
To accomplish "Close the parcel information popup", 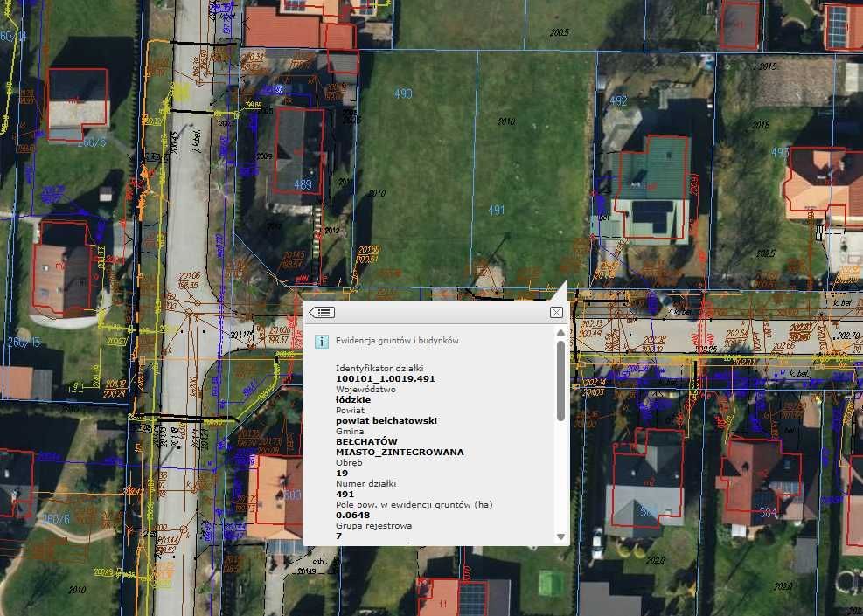I will point(556,312).
